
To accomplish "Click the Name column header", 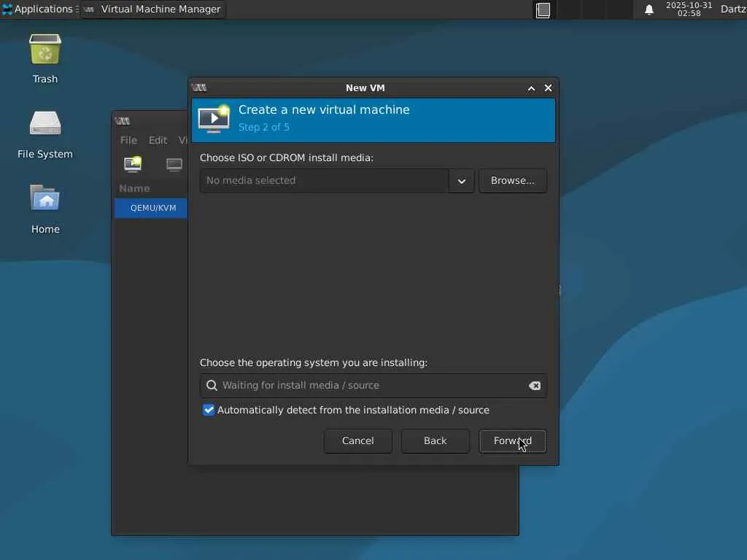I will [x=134, y=189].
